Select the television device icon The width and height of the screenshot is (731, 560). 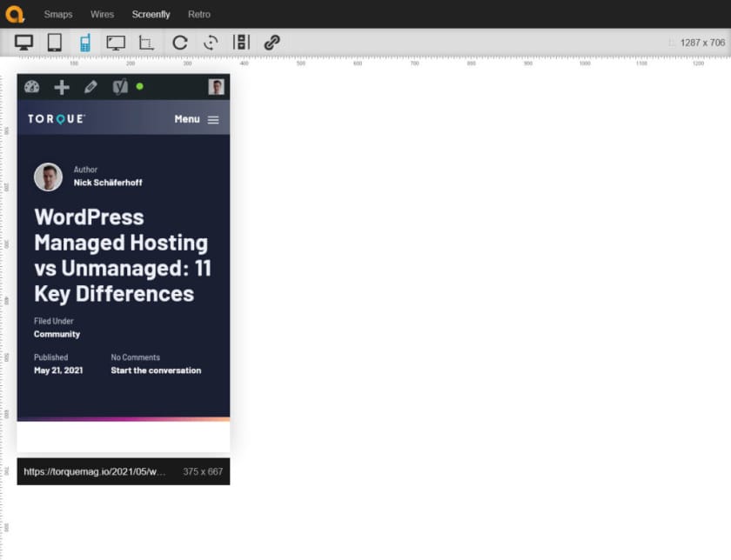pos(116,43)
